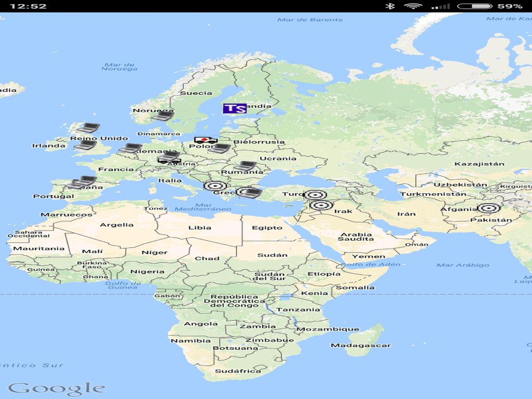
Task: Tap the Ucrania country label
Action: pos(278,158)
